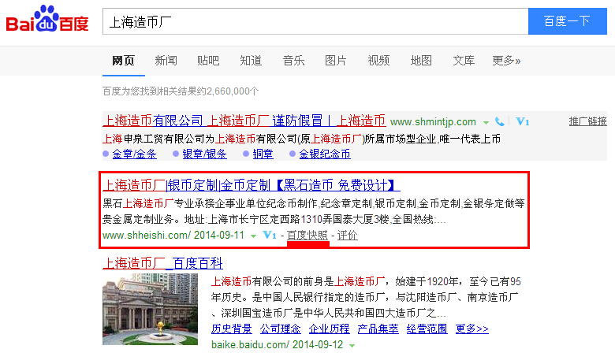Viewport: 615px width, 364px height.
Task: Go to the 知道 tab
Action: click(x=251, y=61)
